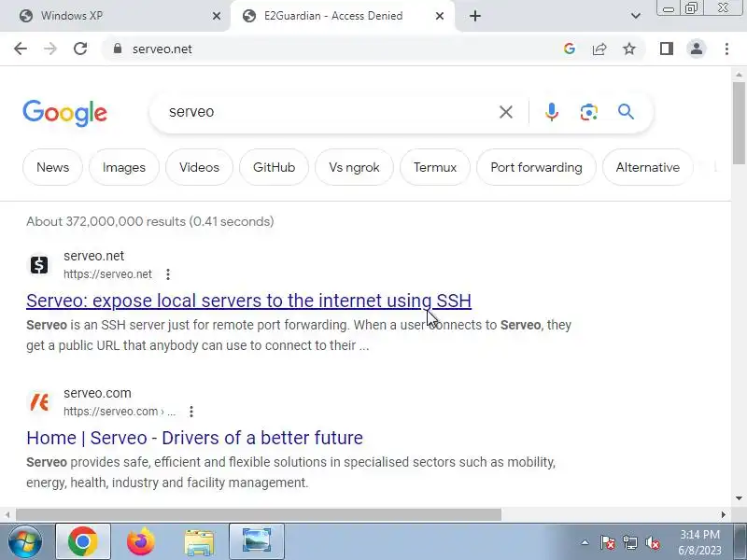Click the https://serveo.net URL text

107,274
